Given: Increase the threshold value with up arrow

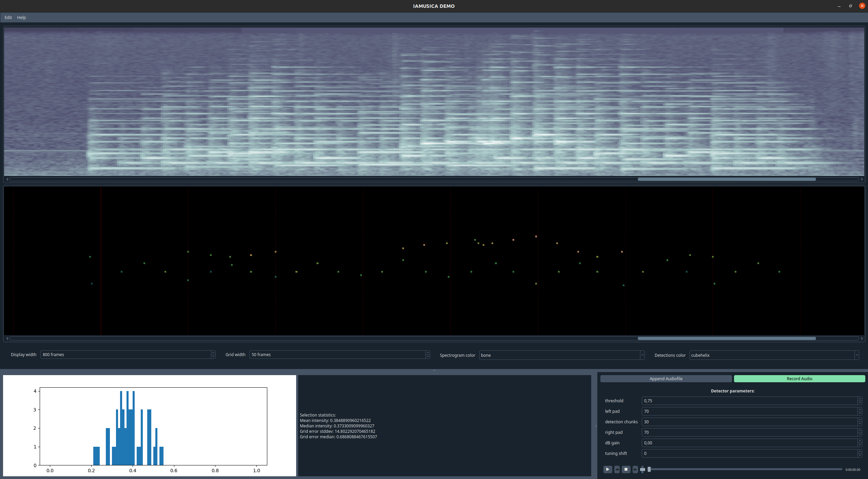Looking at the screenshot, I should [x=860, y=399].
